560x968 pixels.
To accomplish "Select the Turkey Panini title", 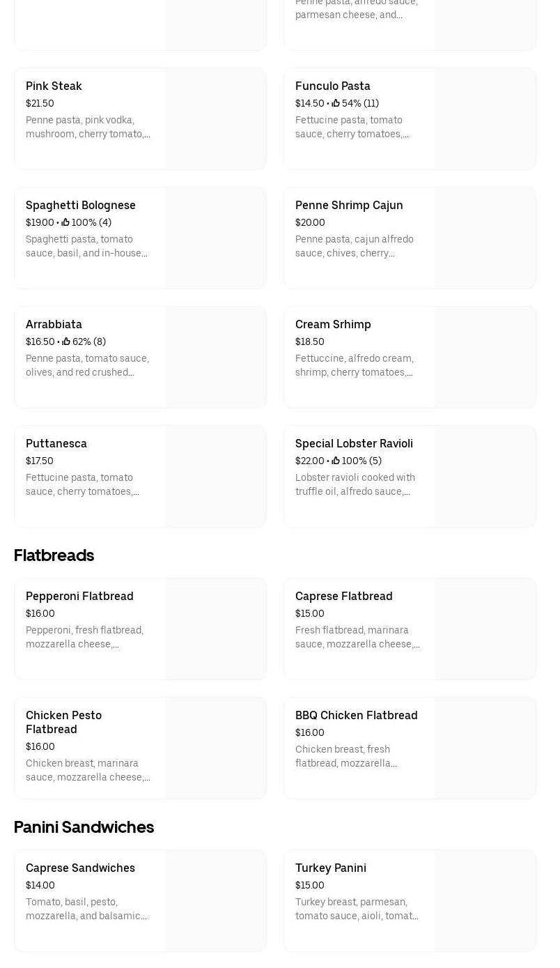I will (331, 868).
